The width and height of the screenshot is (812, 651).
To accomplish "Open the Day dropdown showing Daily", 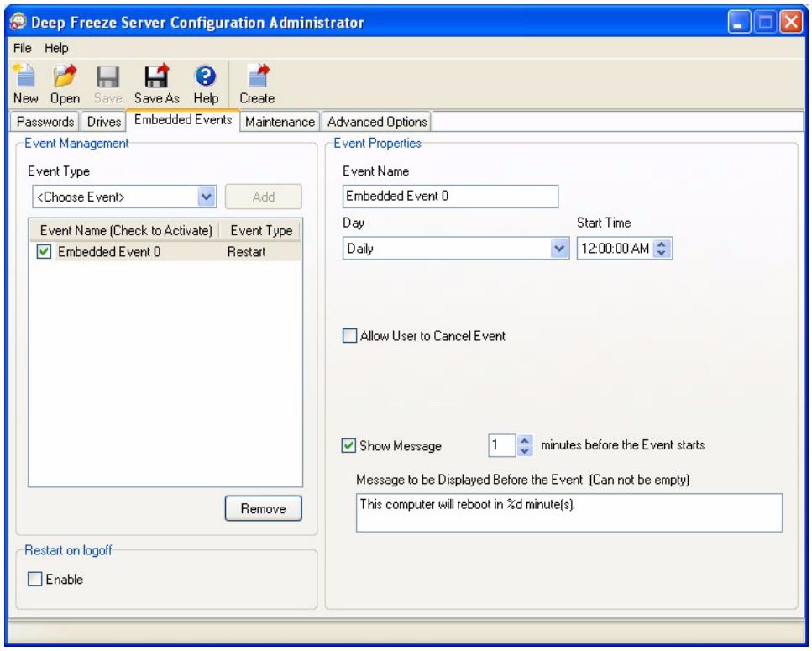I will (x=558, y=249).
